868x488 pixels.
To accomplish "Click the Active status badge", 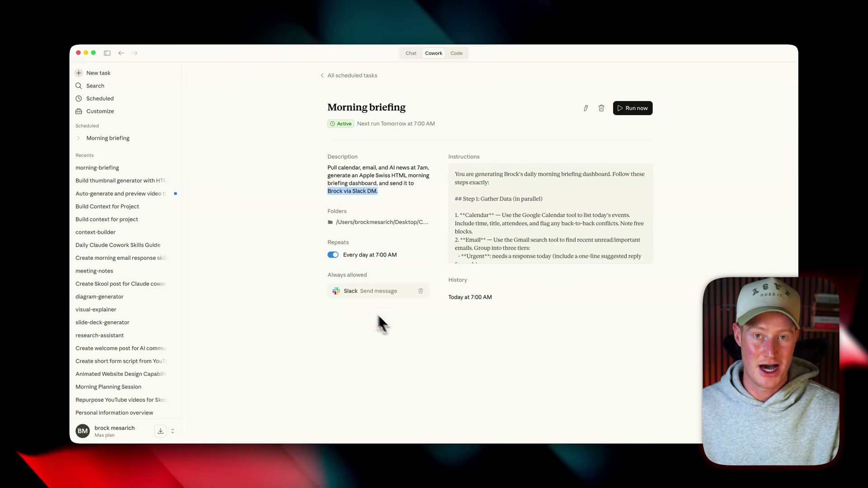I will pos(341,124).
